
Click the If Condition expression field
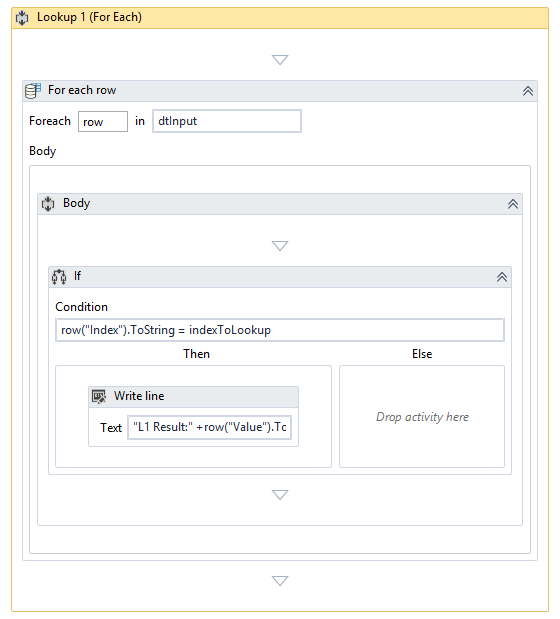[280, 330]
